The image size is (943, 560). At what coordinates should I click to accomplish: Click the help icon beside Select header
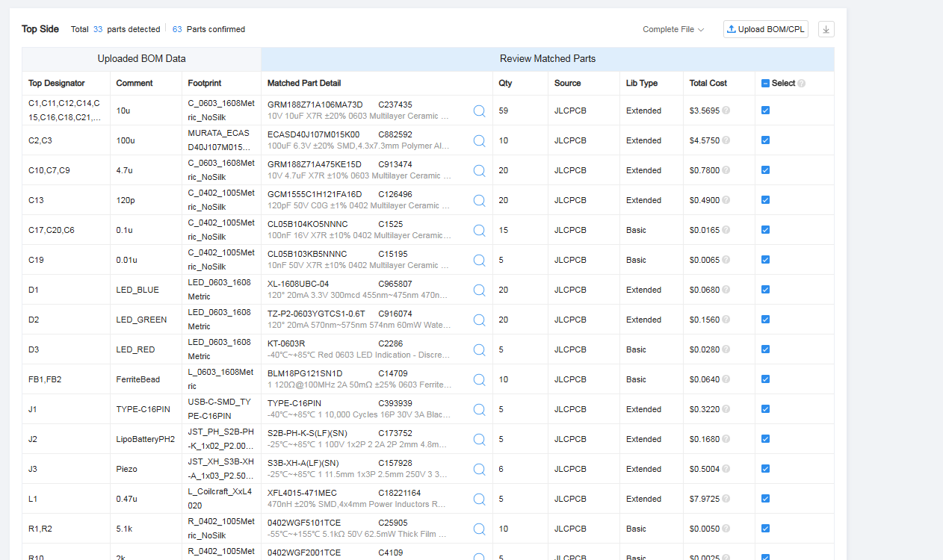tap(801, 84)
